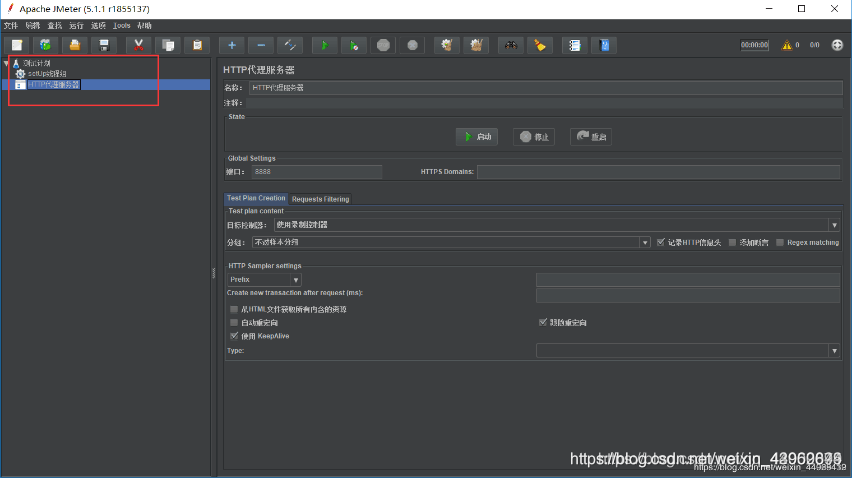Open the 选项 menu
The height and width of the screenshot is (478, 852).
[98, 26]
